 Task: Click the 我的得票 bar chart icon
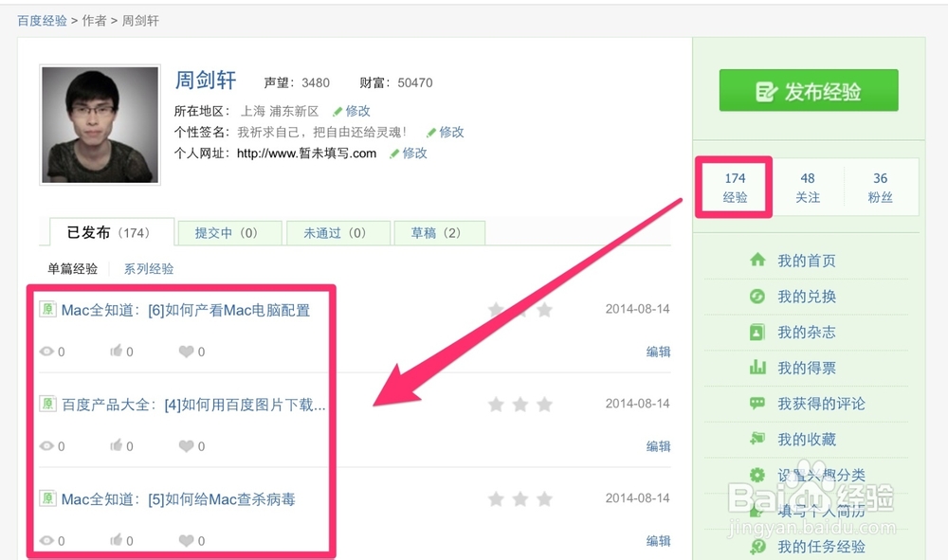pos(757,368)
